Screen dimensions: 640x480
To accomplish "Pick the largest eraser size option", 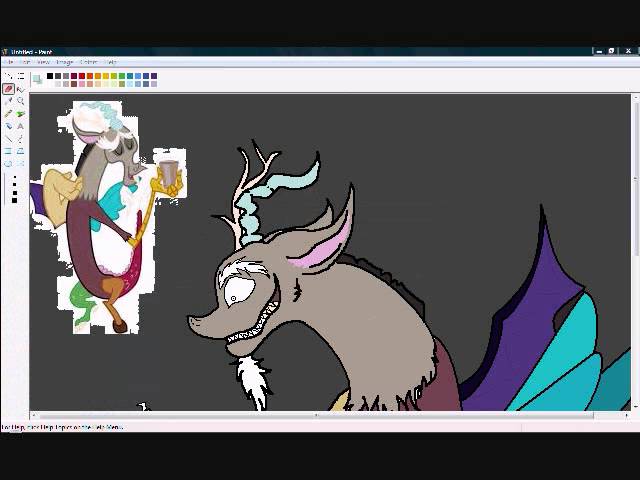I will [15, 200].
